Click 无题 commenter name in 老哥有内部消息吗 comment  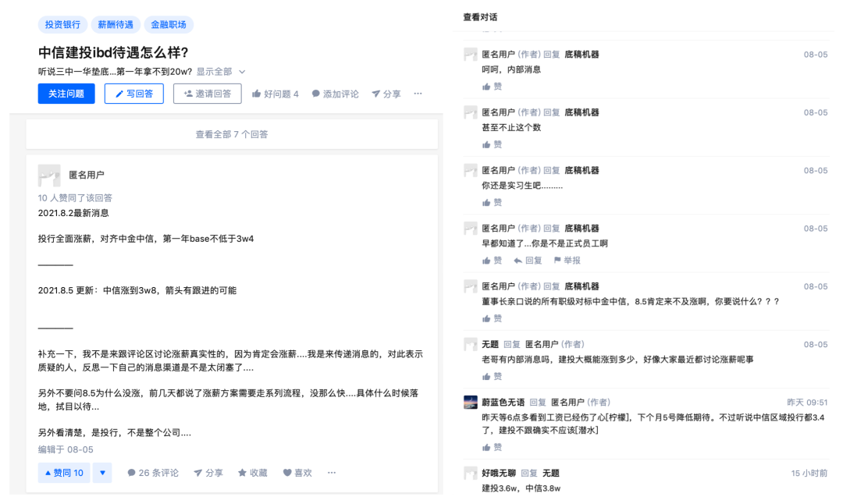[490, 344]
